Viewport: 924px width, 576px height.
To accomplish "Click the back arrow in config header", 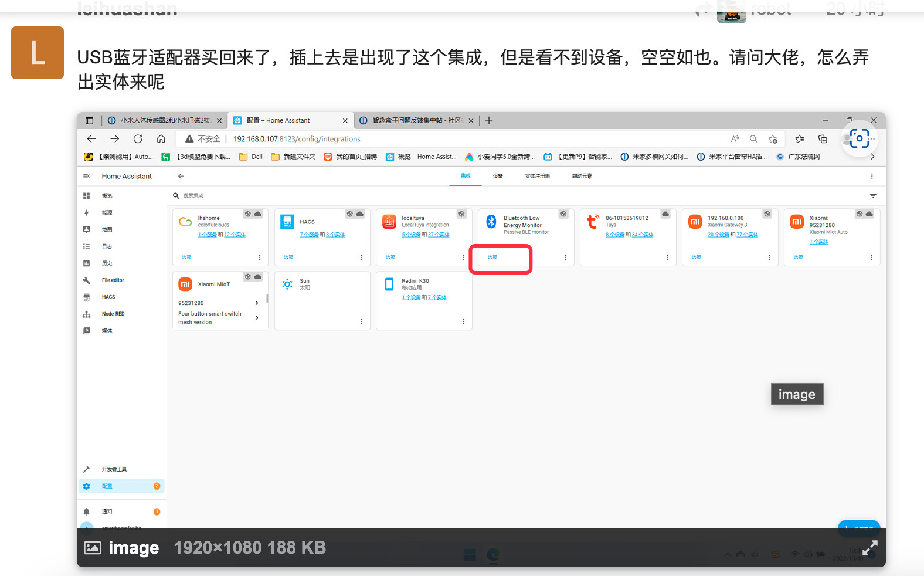I will click(x=181, y=176).
